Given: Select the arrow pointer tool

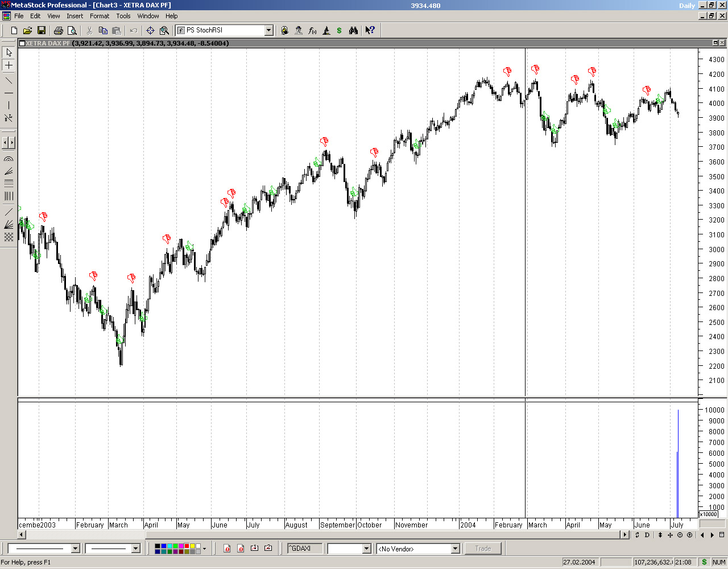Looking at the screenshot, I should [x=9, y=52].
